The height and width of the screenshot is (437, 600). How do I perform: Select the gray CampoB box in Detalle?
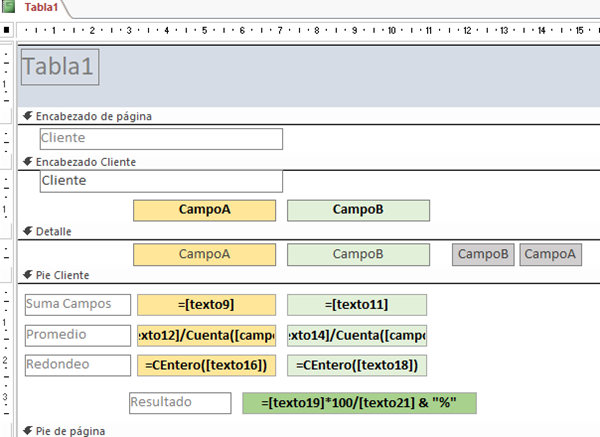point(483,254)
